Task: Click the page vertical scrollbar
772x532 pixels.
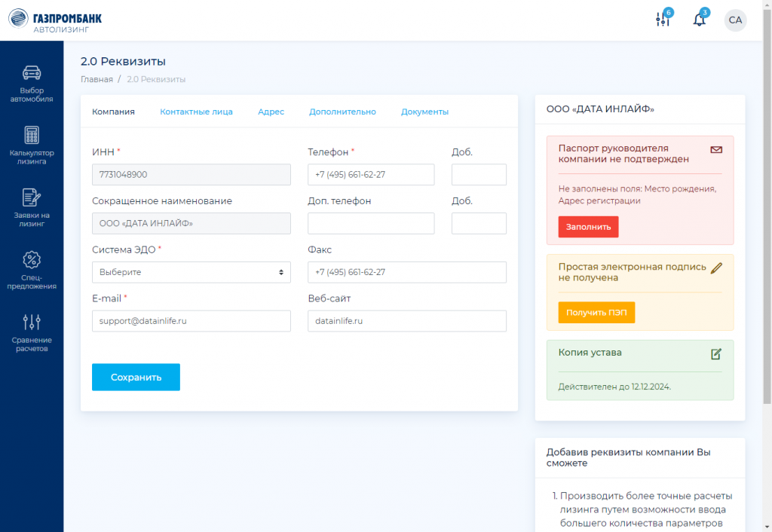Action: click(x=767, y=206)
